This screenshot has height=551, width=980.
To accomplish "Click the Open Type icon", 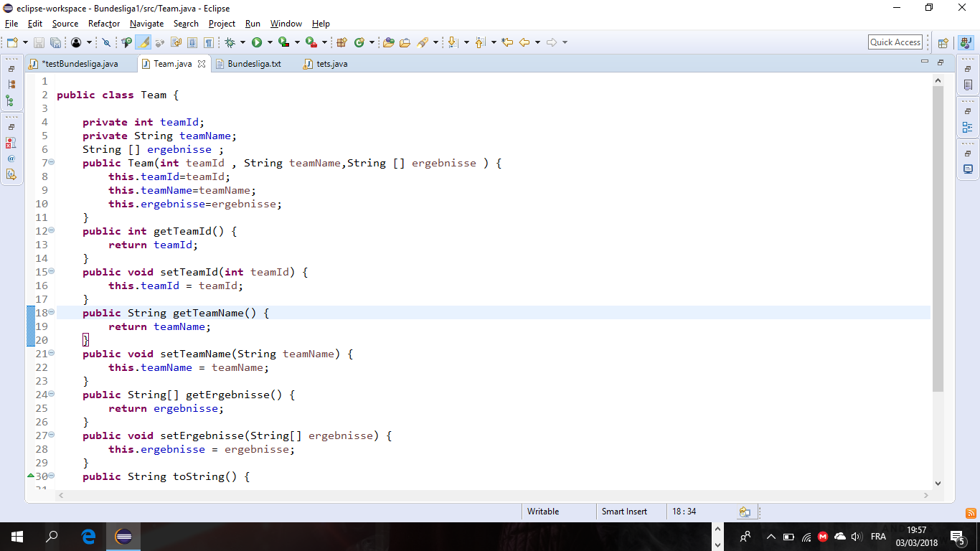I will coord(389,42).
